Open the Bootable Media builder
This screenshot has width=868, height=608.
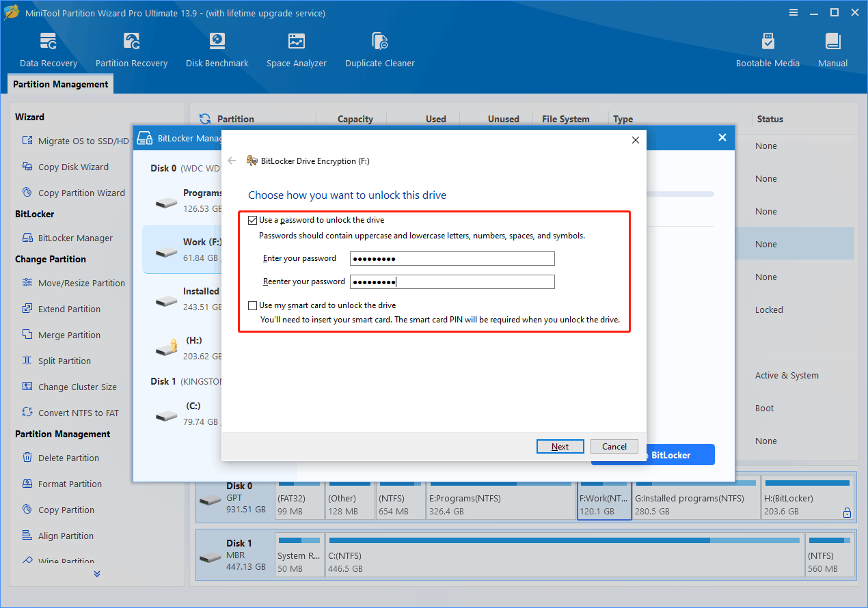768,50
